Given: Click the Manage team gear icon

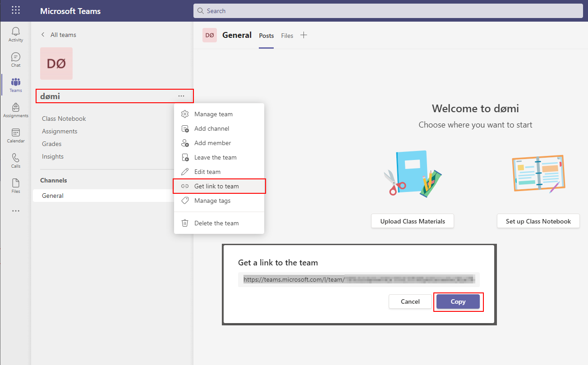Looking at the screenshot, I should point(185,114).
